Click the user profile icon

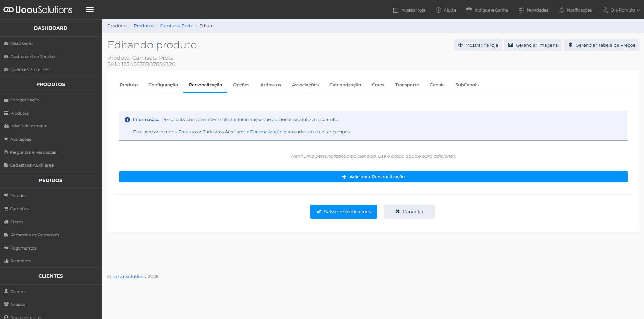pyautogui.click(x=605, y=10)
